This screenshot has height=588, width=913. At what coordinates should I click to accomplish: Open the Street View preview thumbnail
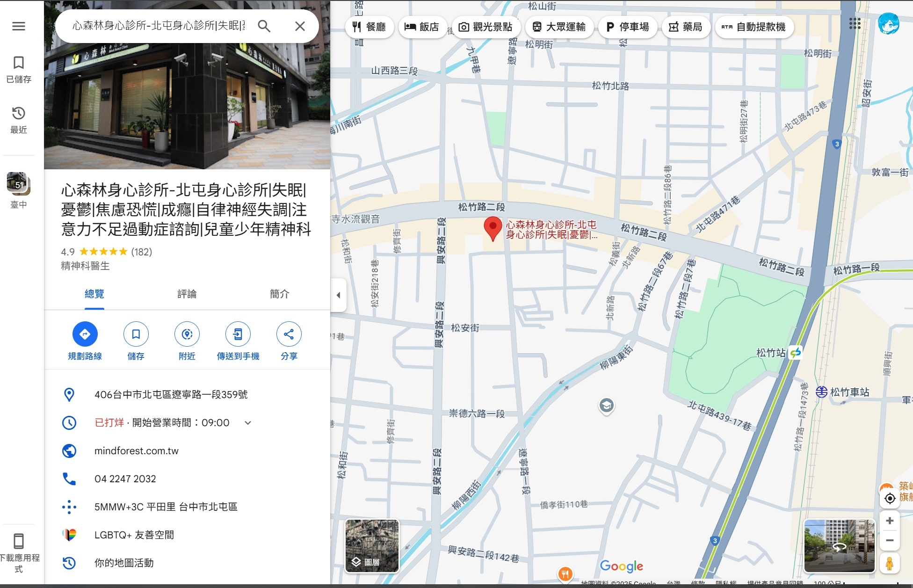click(839, 546)
